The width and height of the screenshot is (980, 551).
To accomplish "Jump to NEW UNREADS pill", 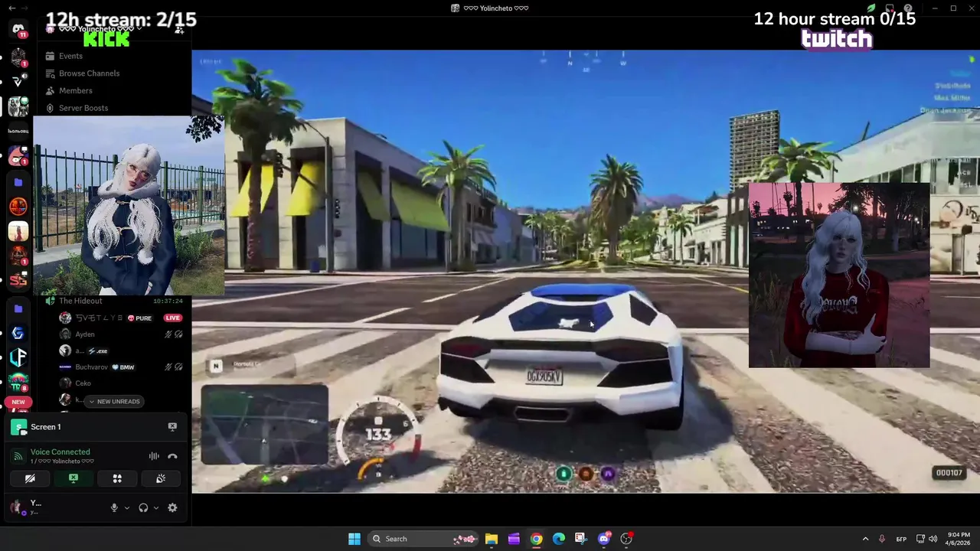I will pos(114,401).
